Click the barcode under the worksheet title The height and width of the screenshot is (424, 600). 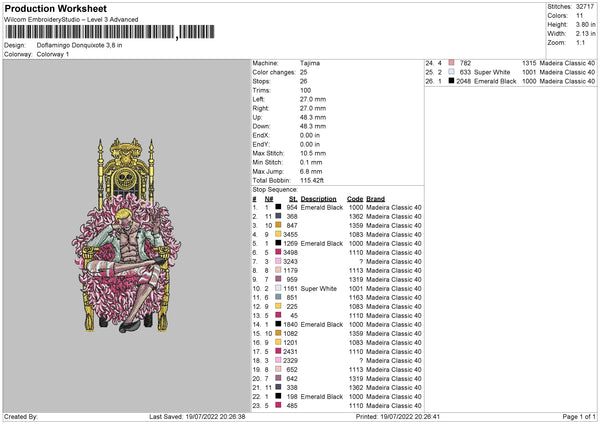[x=109, y=32]
